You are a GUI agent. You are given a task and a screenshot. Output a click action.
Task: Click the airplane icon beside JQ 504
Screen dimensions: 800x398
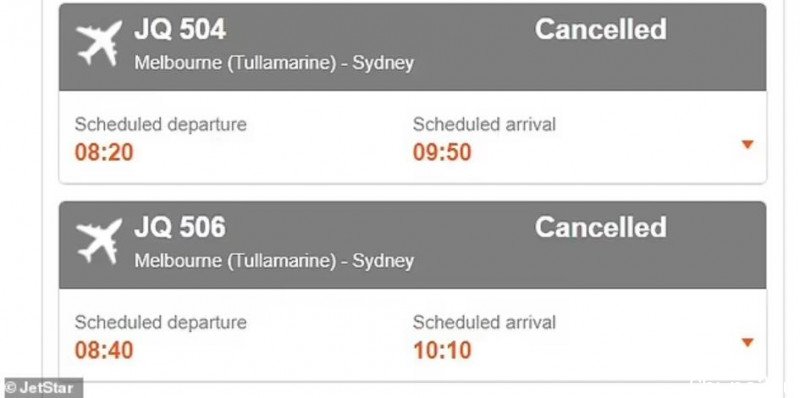pos(99,42)
